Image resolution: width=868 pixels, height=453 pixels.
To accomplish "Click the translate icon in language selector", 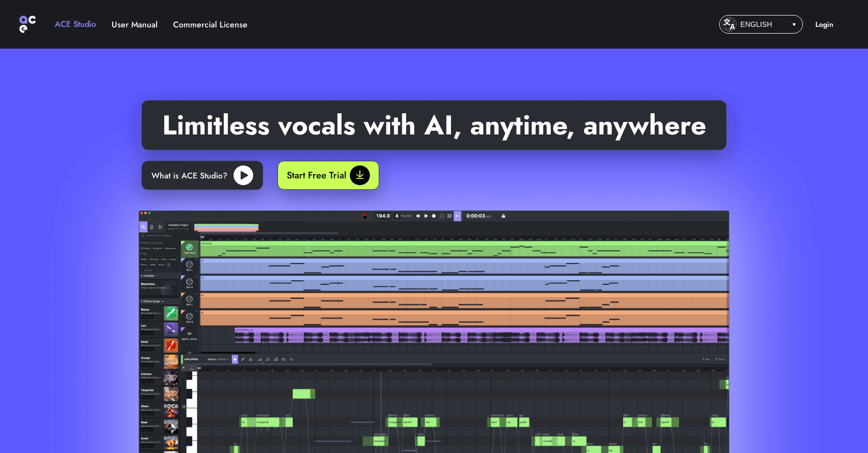I will (x=729, y=24).
